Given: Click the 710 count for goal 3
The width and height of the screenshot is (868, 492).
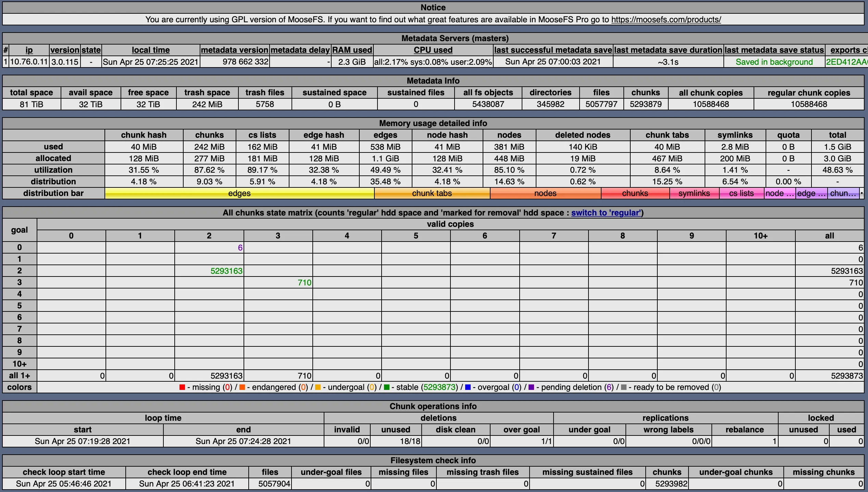Looking at the screenshot, I should coord(304,282).
